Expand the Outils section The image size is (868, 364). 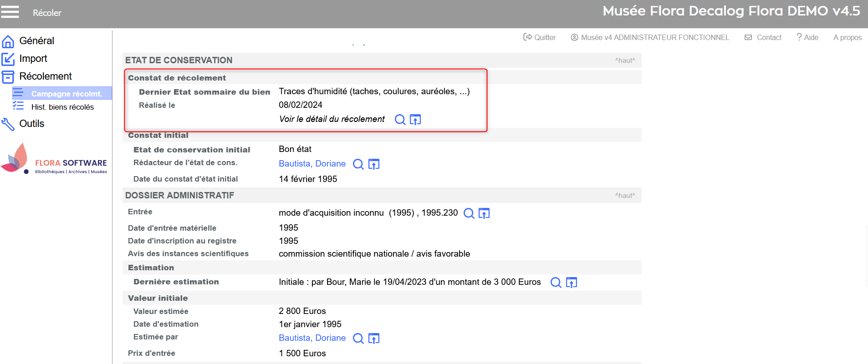[31, 124]
